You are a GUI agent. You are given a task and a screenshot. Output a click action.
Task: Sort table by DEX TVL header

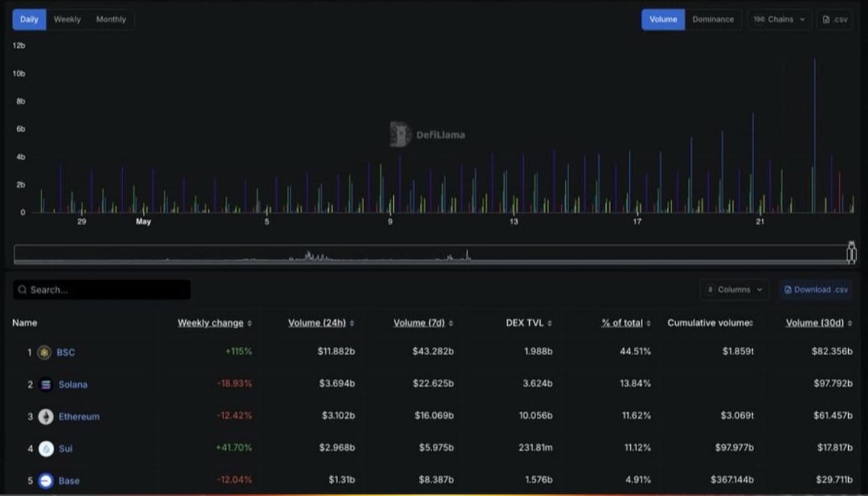(525, 323)
